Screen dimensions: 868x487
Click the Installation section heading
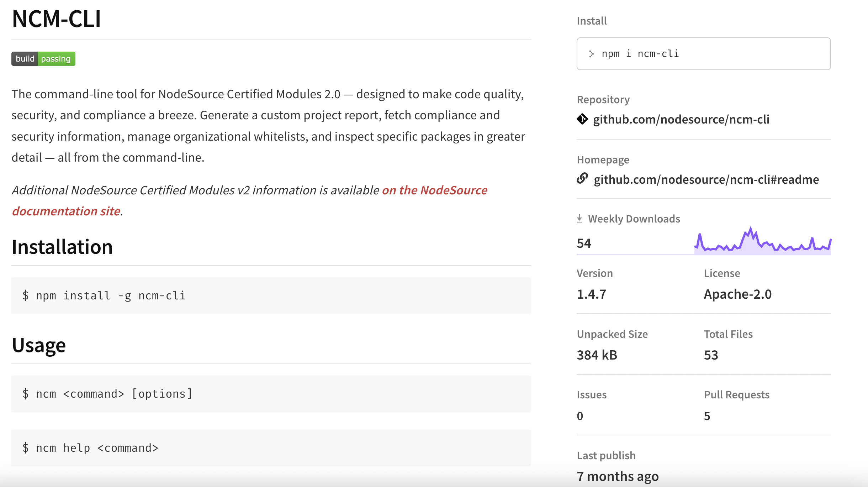[62, 247]
